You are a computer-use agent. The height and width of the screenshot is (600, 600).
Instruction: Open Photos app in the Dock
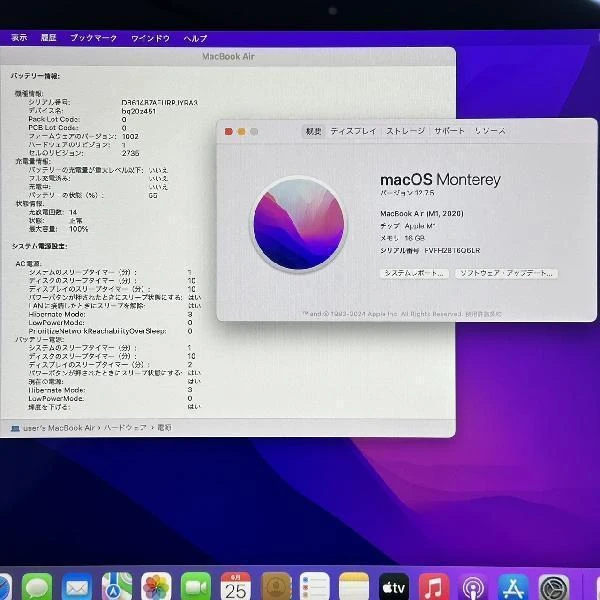coord(156,587)
